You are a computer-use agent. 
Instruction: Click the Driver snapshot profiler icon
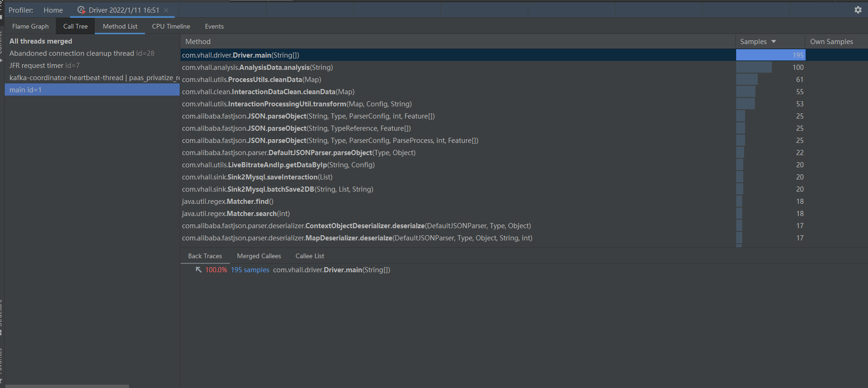81,10
